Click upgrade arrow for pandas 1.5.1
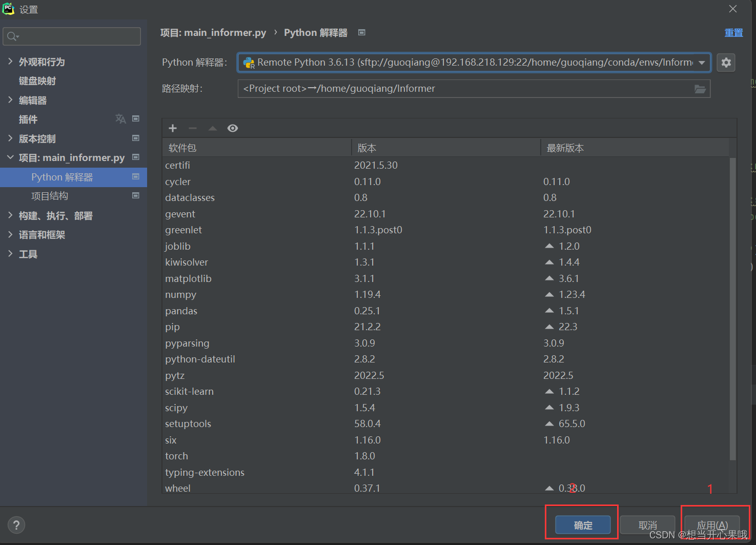The image size is (756, 545). coord(549,311)
